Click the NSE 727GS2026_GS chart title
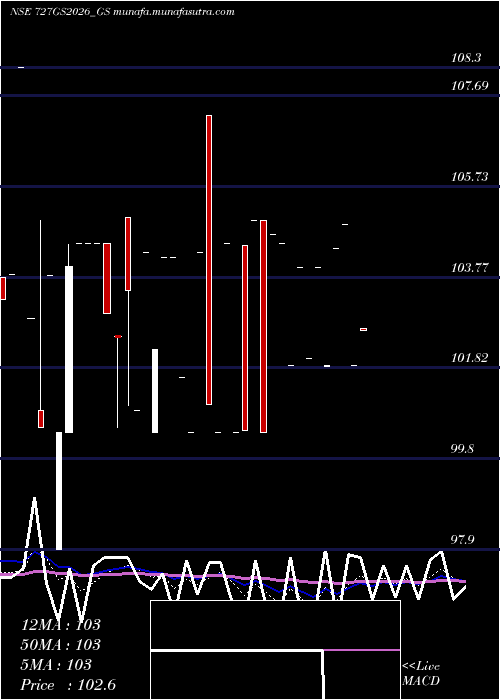 [x=122, y=12]
